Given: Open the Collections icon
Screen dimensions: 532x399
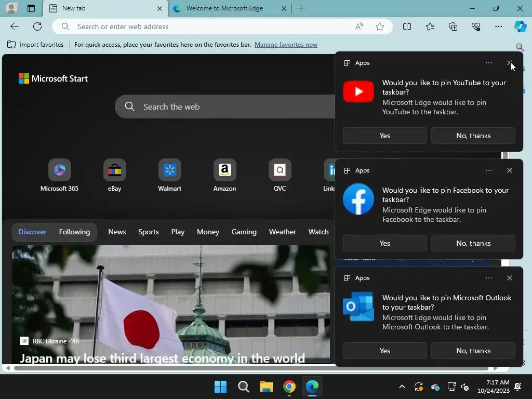Looking at the screenshot, I should coord(453,26).
